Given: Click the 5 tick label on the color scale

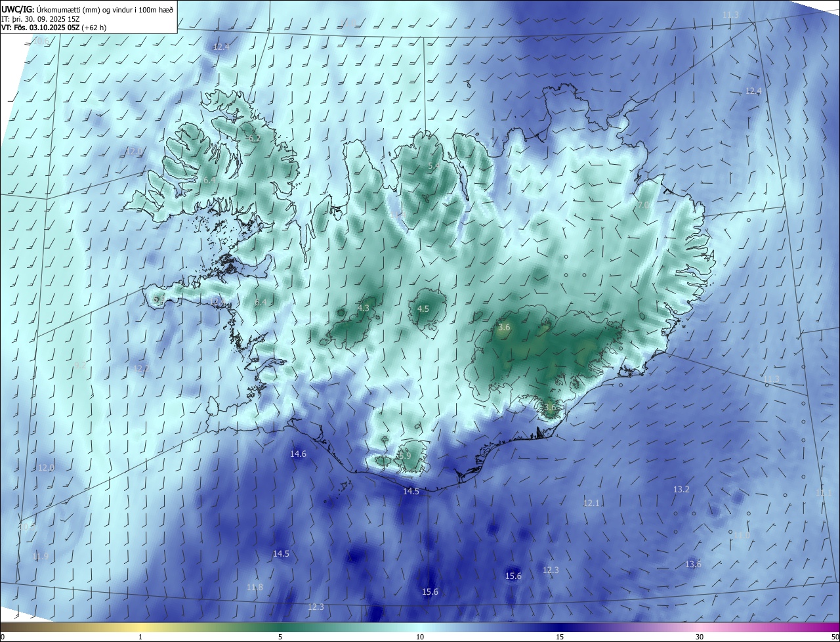Looking at the screenshot, I should [x=280, y=637].
